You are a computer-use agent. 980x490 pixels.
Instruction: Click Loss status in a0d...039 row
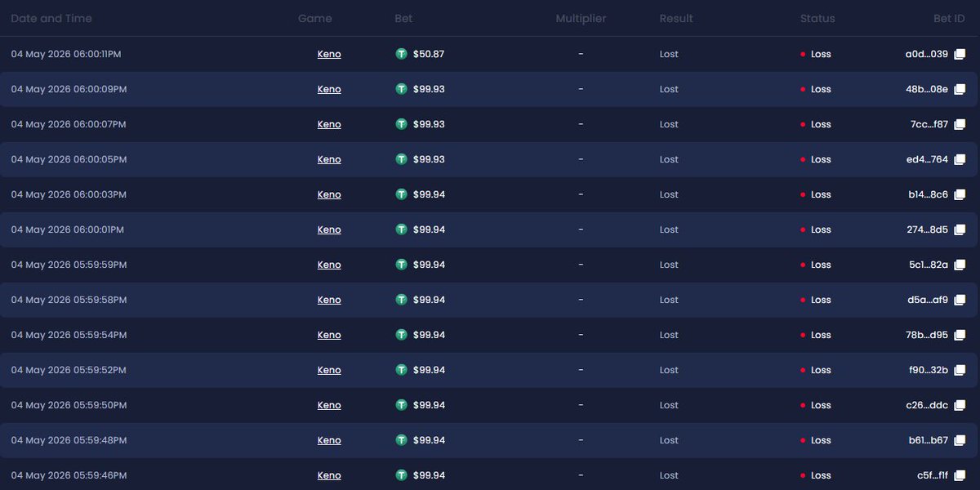point(821,54)
